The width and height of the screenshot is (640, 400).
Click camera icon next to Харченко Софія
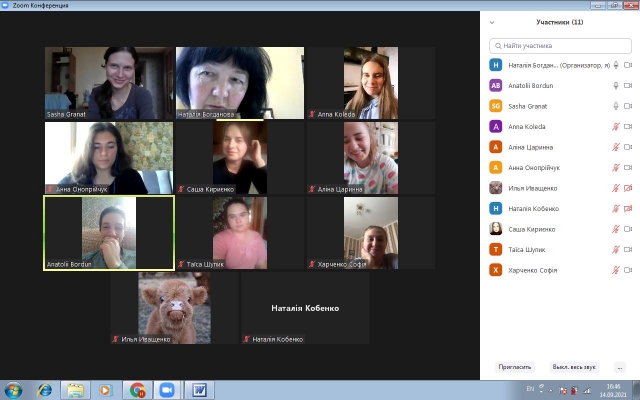pyautogui.click(x=628, y=270)
